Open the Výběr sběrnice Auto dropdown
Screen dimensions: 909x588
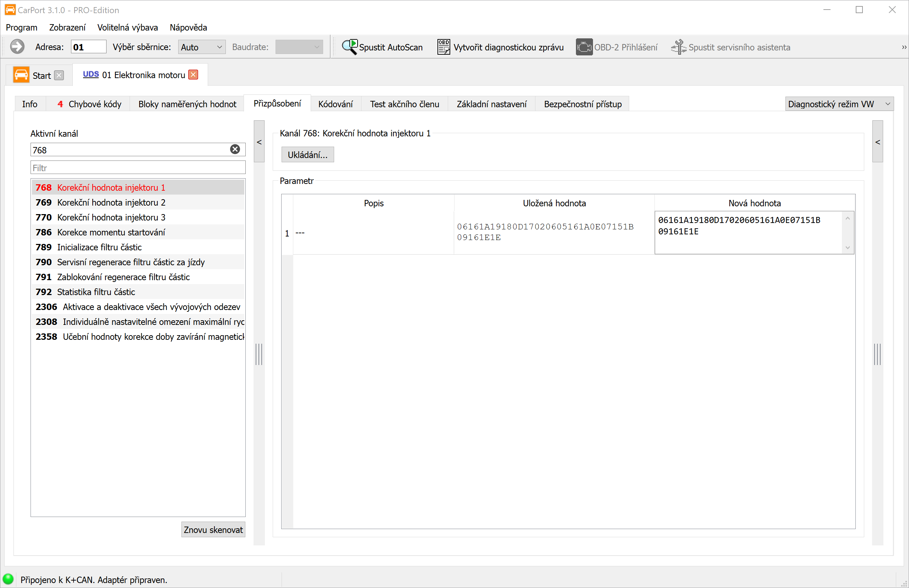[x=202, y=47]
